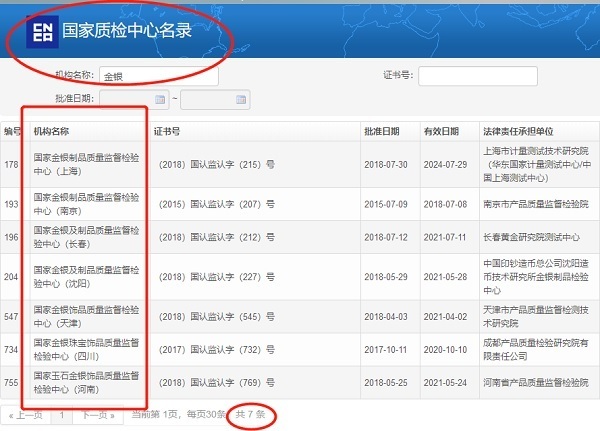Click the 批准日期 column header
The image size is (600, 431).
382,132
